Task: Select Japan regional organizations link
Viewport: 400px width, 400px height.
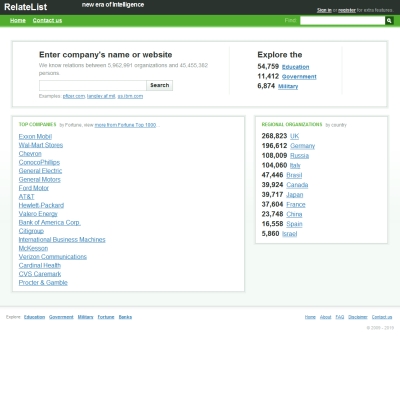Action: (295, 195)
